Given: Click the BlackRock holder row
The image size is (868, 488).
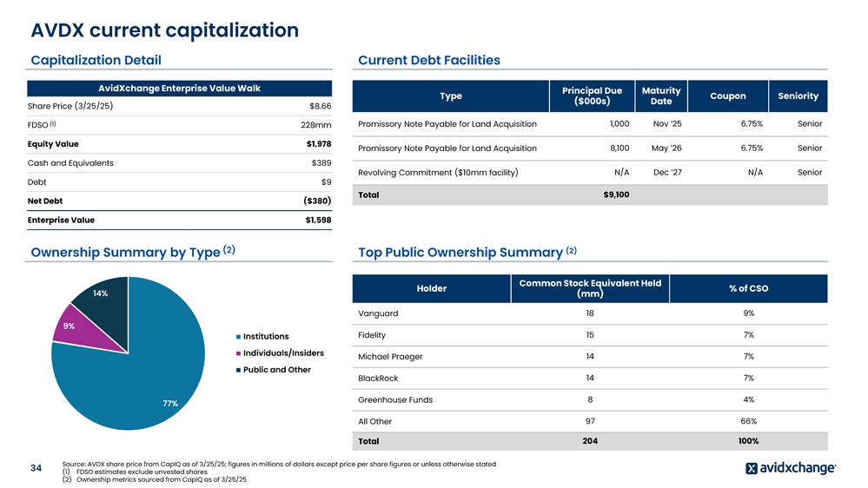Looking at the screenshot, I should point(590,379).
